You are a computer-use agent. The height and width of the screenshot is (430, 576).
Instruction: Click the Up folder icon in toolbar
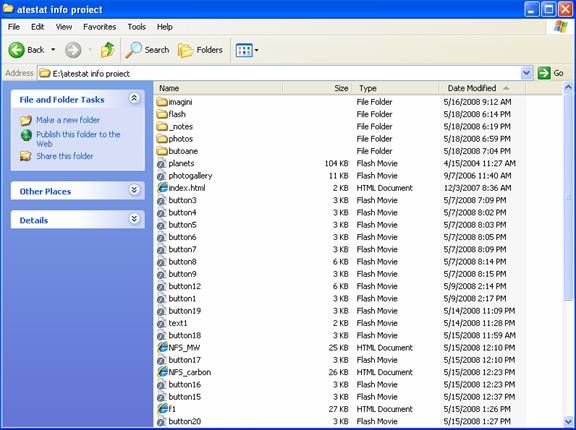tap(107, 50)
